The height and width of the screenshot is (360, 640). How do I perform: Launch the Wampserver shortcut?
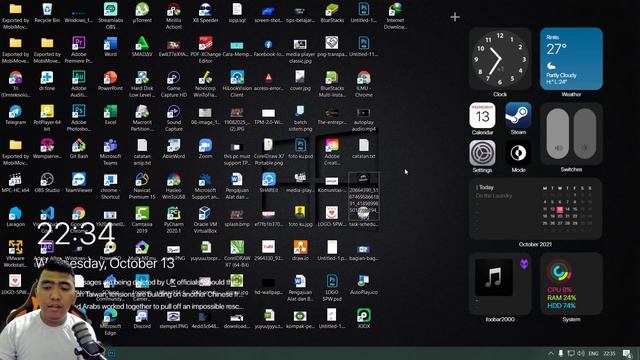pyautogui.click(x=47, y=148)
